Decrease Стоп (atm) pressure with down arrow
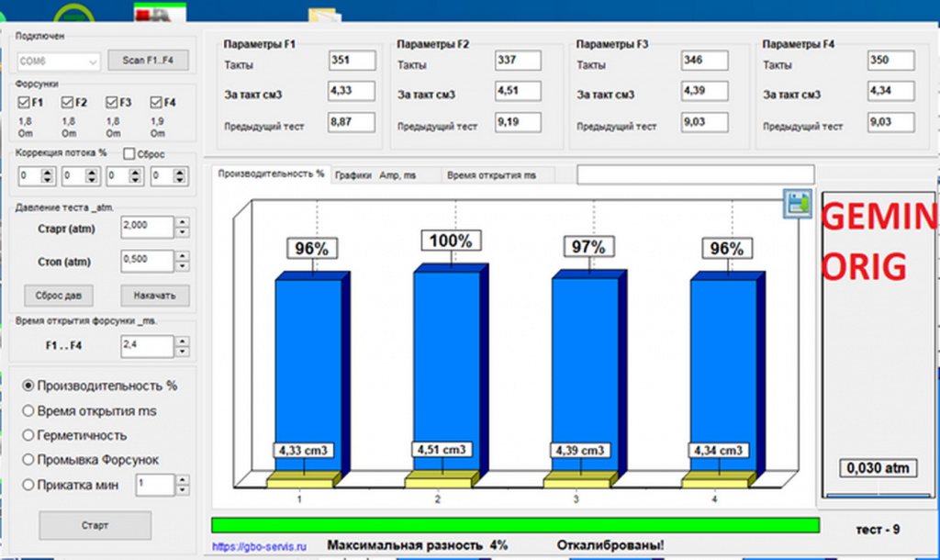The image size is (940, 560). click(x=183, y=266)
